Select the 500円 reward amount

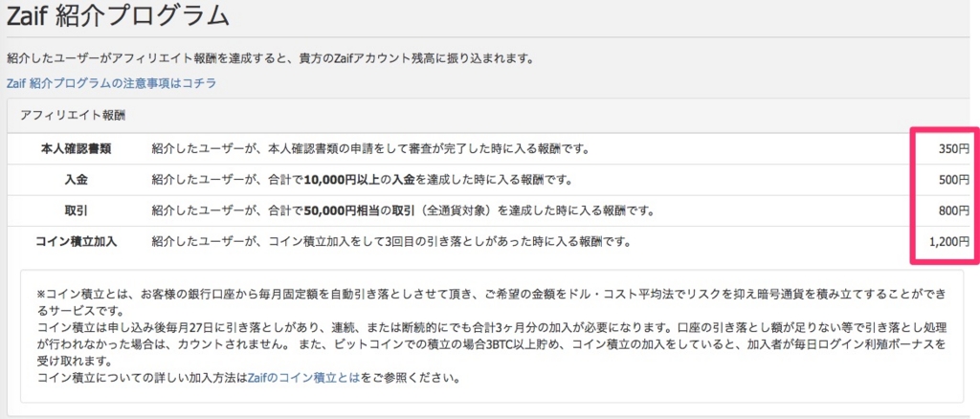coord(954,180)
